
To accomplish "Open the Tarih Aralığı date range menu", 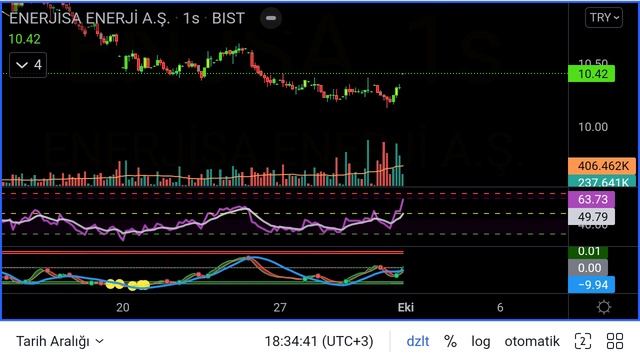I will click(x=60, y=341).
